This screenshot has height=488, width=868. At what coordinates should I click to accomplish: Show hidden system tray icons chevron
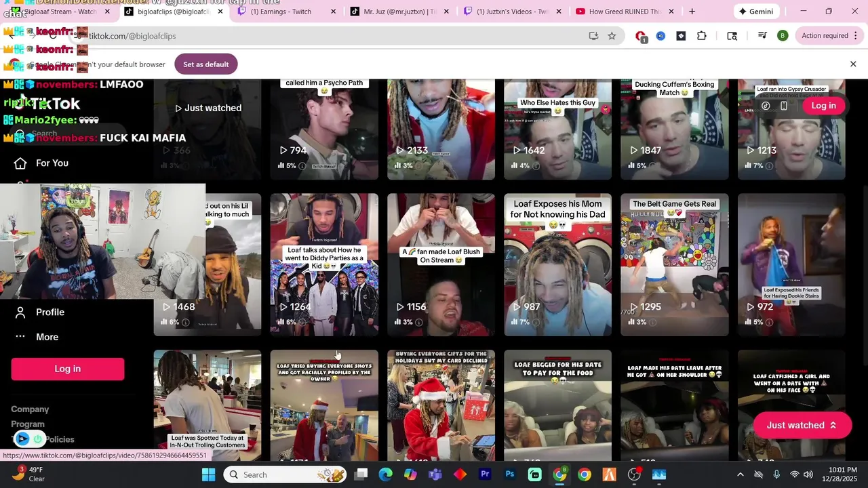click(741, 474)
